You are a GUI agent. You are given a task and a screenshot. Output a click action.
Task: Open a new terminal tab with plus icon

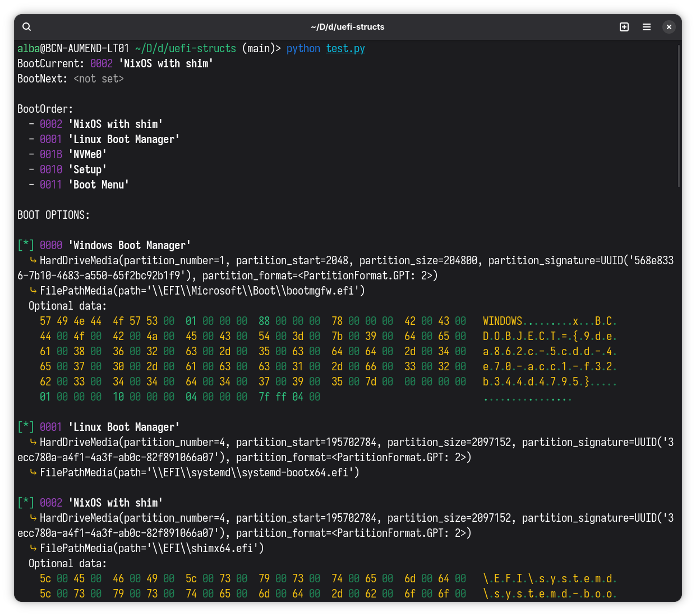(x=624, y=26)
